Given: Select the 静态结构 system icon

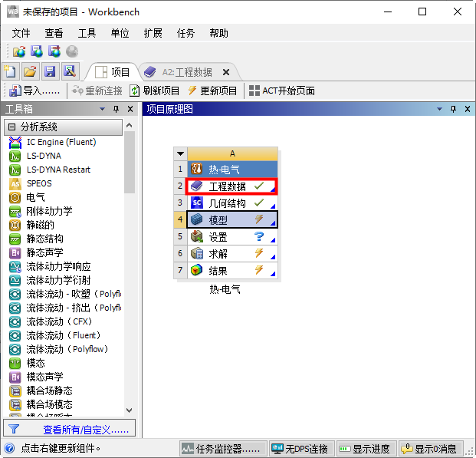Looking at the screenshot, I should 15,239.
